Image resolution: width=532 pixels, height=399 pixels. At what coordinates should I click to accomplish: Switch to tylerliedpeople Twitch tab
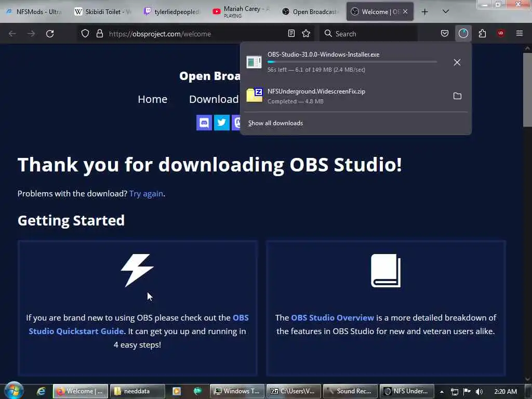click(172, 12)
